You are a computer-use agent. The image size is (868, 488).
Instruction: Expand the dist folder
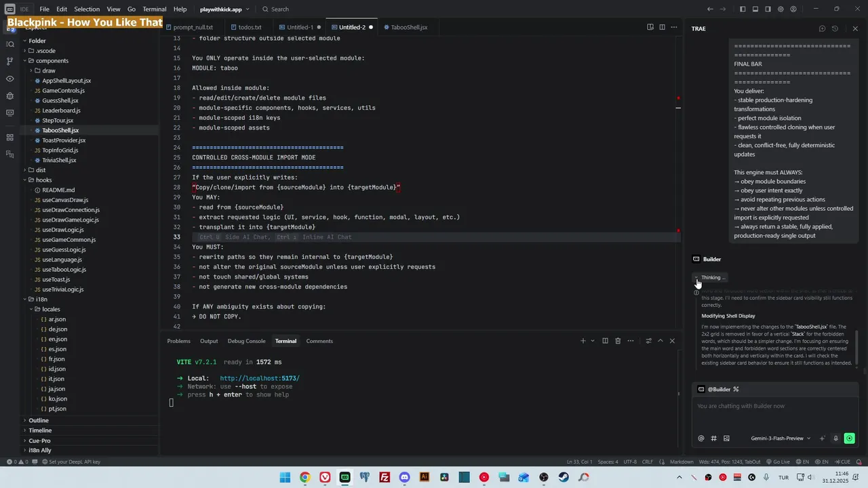tap(41, 170)
